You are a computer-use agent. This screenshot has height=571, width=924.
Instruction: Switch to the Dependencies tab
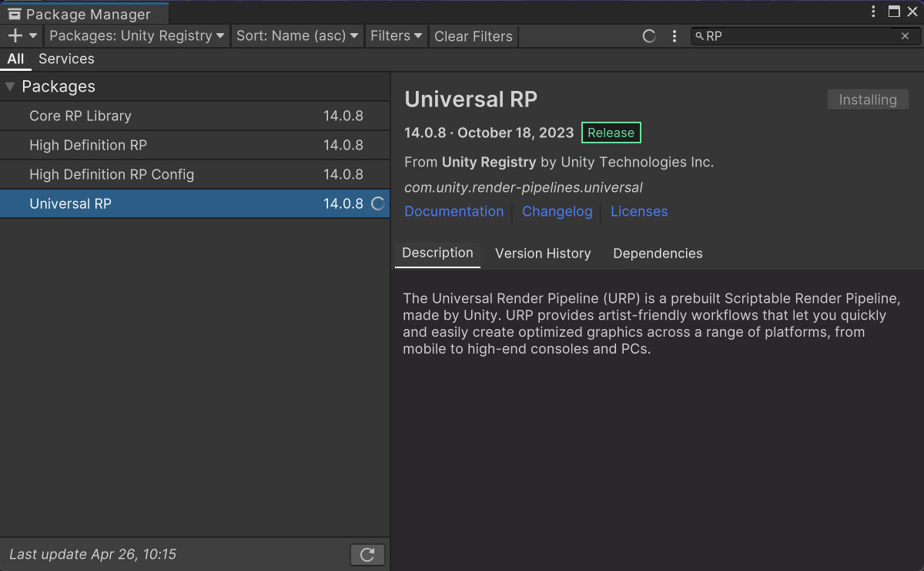click(x=658, y=254)
